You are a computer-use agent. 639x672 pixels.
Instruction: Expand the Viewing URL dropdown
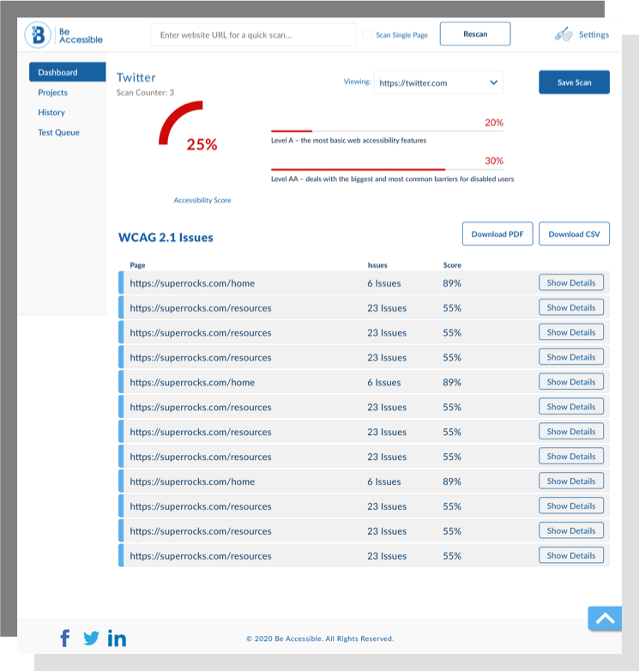click(438, 82)
